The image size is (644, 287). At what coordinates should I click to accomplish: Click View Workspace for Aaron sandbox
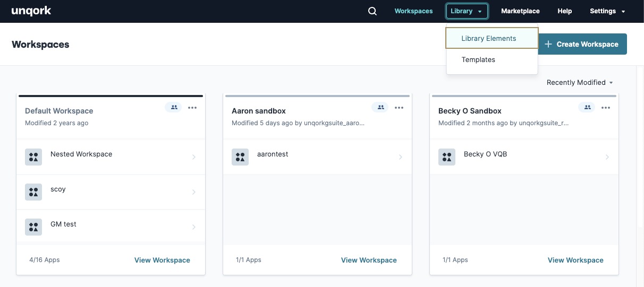[369, 260]
